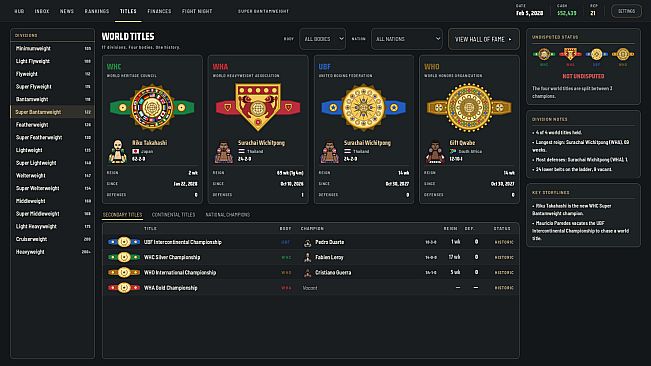
Task: Click WHC mini belt in Undisputed Status
Action: pos(544,54)
